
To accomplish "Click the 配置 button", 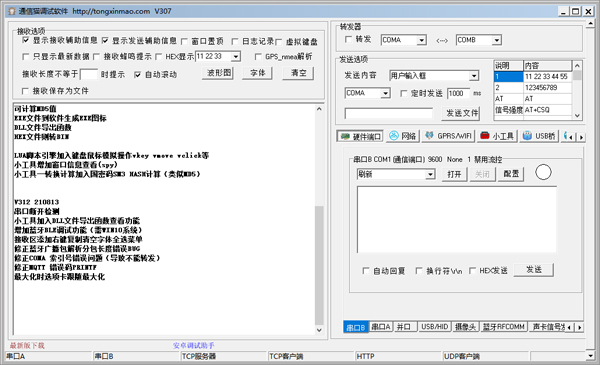I will [511, 174].
